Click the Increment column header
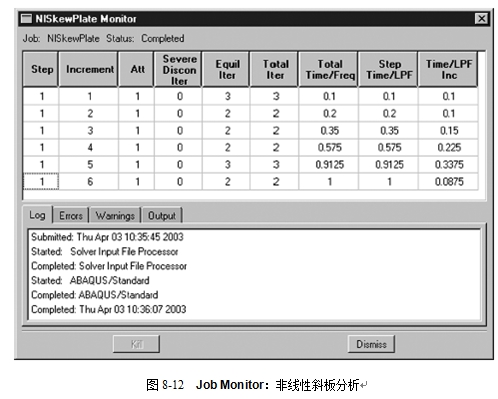Screen dimensions: 498x399 (x=89, y=69)
